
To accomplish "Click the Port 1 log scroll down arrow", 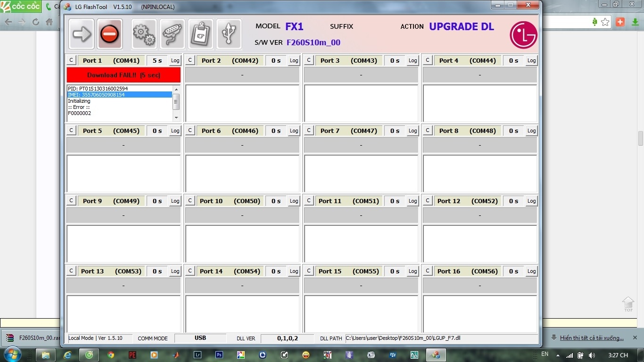I will [176, 117].
